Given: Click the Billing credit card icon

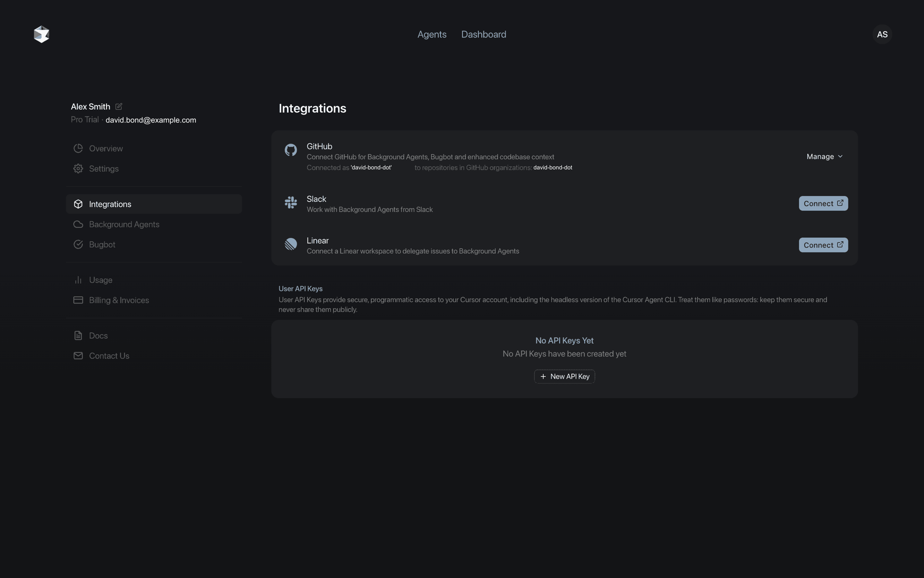Looking at the screenshot, I should click(78, 300).
